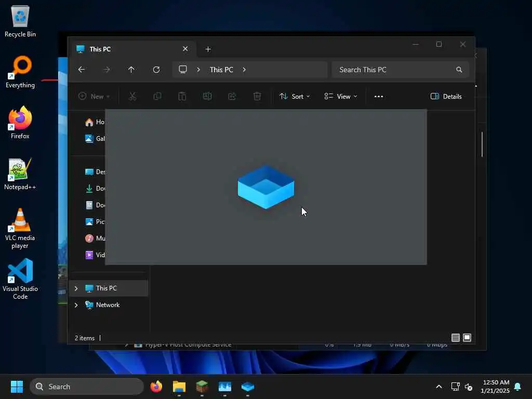Image resolution: width=532 pixels, height=399 pixels.
Task: Launch VLC media player shortcut
Action: (x=20, y=229)
